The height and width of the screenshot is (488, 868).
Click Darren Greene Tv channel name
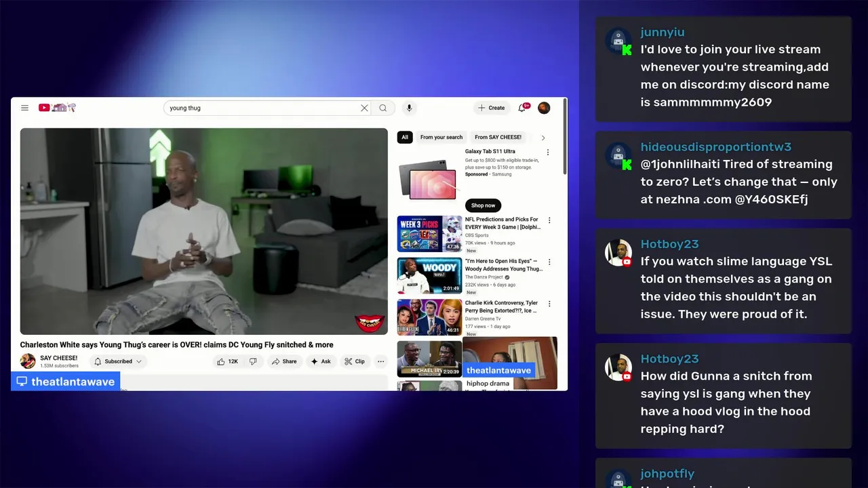coord(483,319)
